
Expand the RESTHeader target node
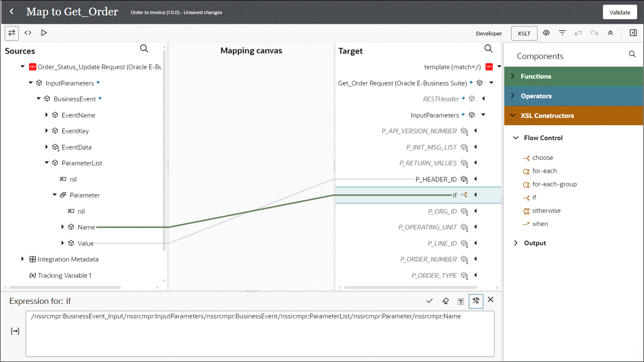(483, 99)
